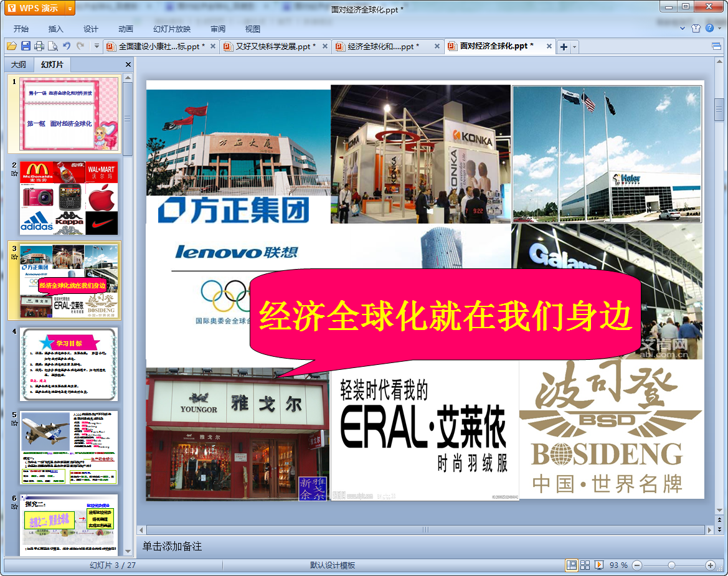Image resolution: width=728 pixels, height=576 pixels.
Task: Start slideshow from status bar play icon
Action: coord(599,565)
